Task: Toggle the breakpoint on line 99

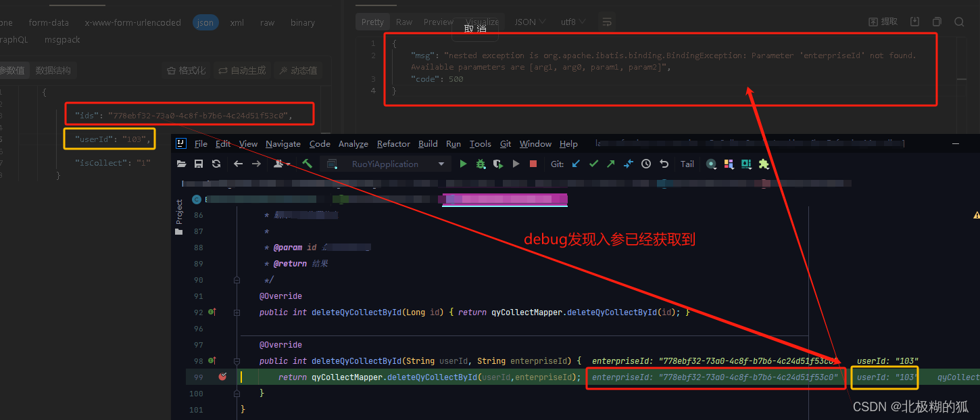Action: click(x=223, y=377)
